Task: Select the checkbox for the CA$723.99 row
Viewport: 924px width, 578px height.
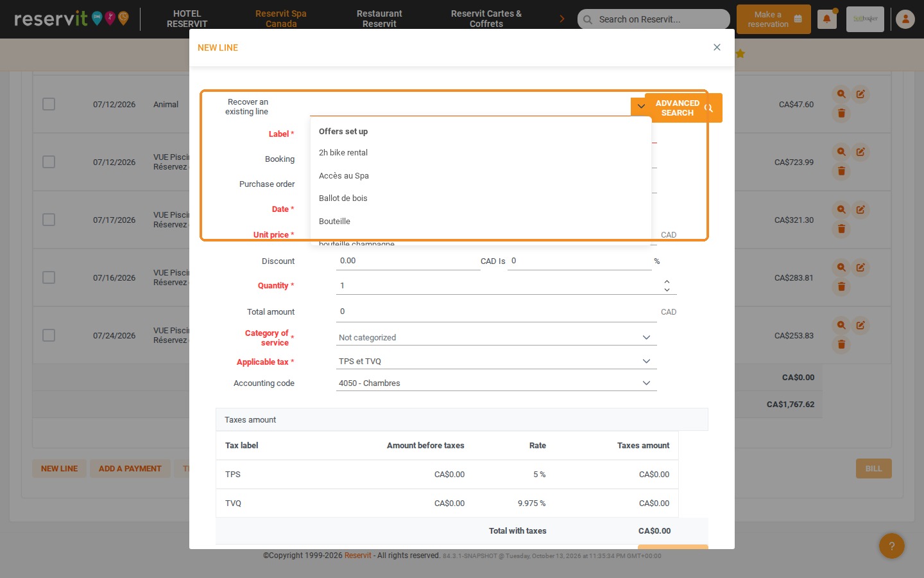Action: point(49,162)
